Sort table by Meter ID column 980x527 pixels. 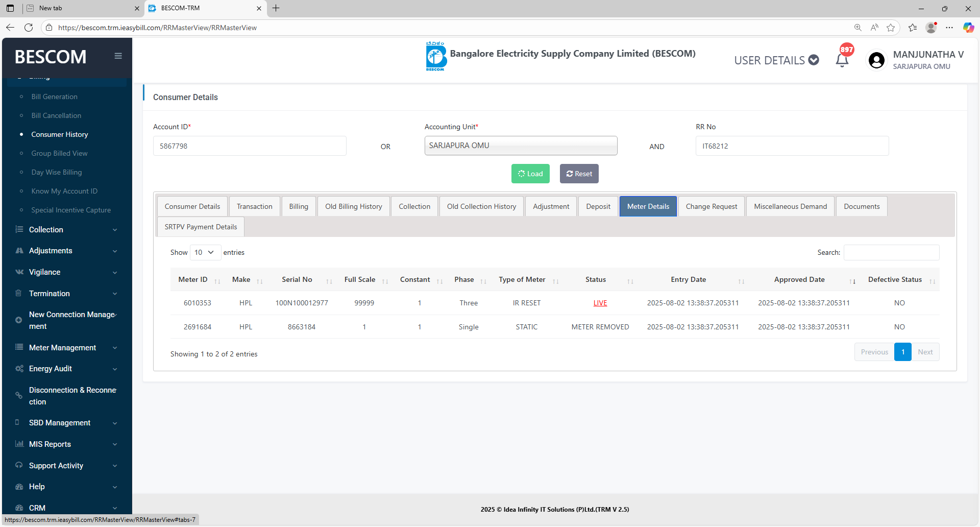tap(193, 280)
